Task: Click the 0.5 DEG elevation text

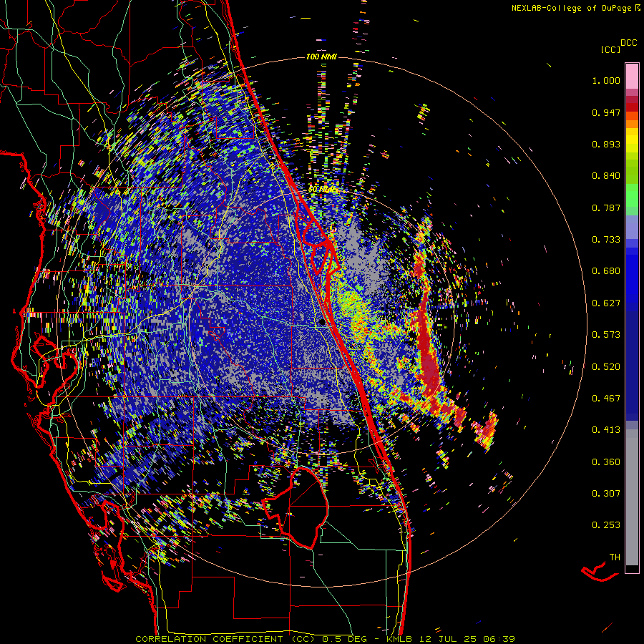Action: (344, 639)
